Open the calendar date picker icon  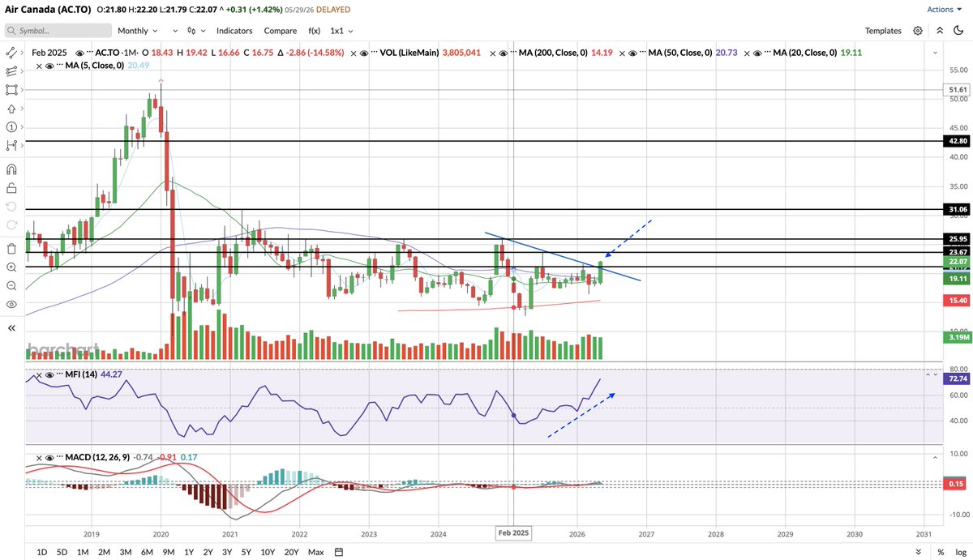pos(339,552)
